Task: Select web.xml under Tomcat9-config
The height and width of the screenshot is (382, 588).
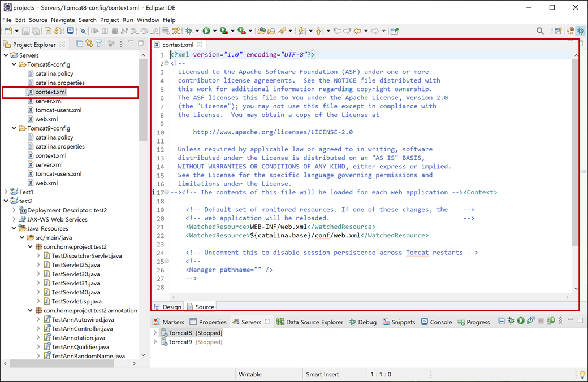Action: pos(46,183)
